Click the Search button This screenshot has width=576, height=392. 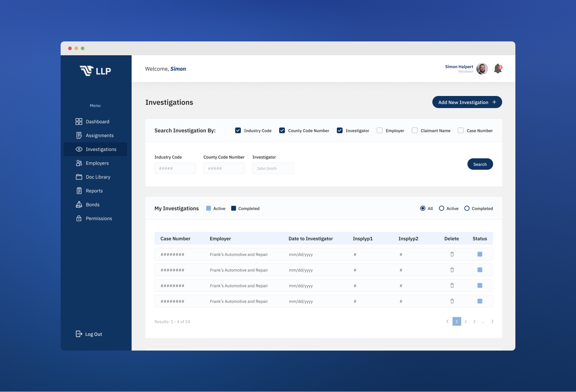click(x=480, y=164)
